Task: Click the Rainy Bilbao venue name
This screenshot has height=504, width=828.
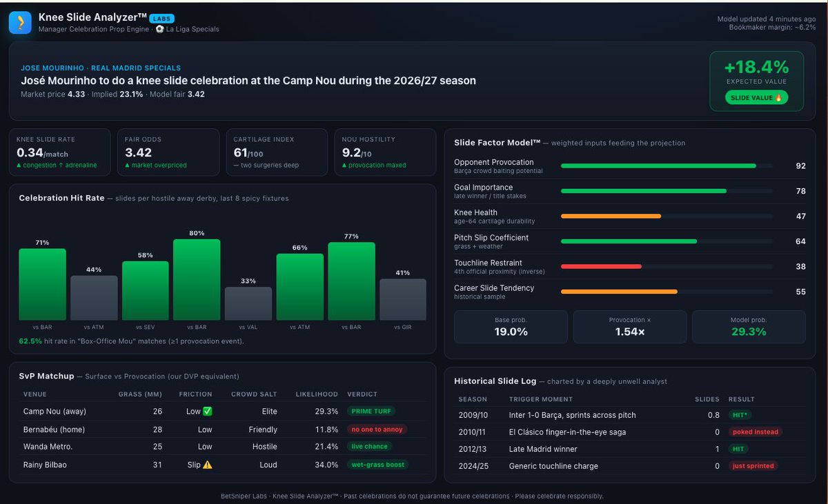Action: (46, 465)
